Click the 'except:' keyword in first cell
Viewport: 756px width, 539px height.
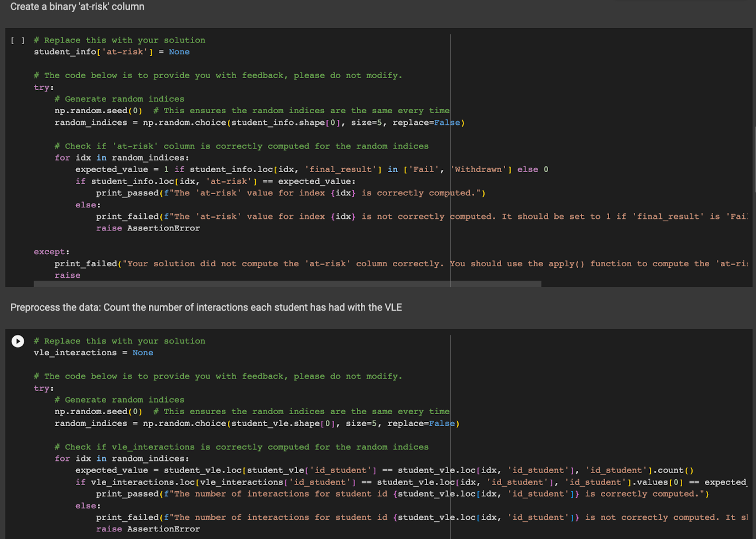point(51,252)
